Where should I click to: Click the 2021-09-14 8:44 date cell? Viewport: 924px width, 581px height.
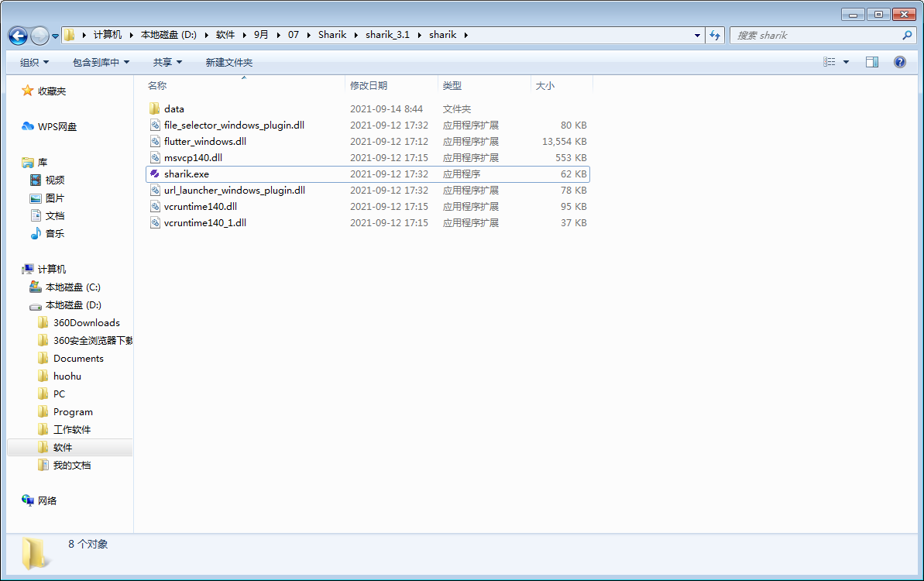[386, 108]
